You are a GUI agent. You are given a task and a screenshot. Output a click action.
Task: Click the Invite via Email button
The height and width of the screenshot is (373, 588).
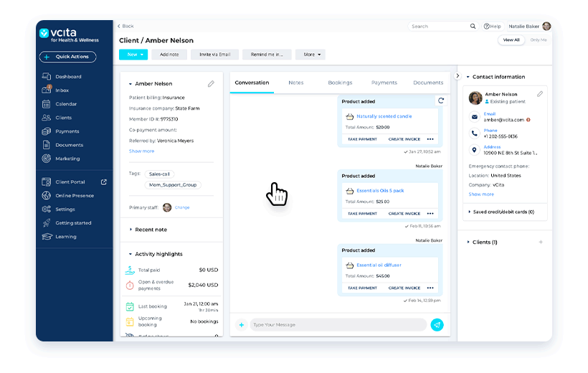pyautogui.click(x=215, y=55)
